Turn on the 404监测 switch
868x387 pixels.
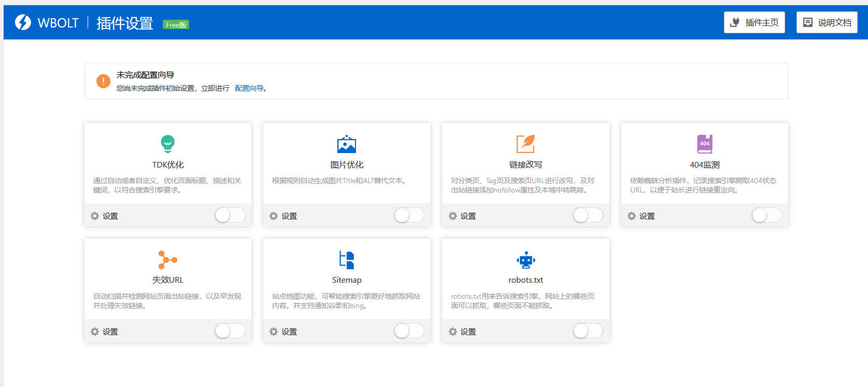click(x=767, y=215)
